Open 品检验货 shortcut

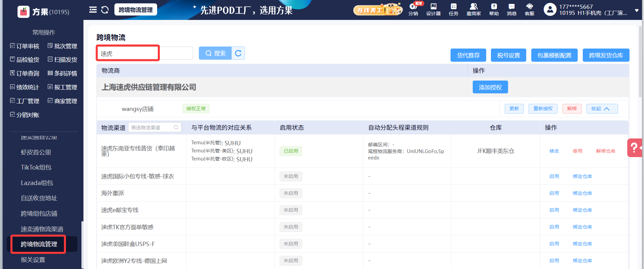[x=25, y=60]
